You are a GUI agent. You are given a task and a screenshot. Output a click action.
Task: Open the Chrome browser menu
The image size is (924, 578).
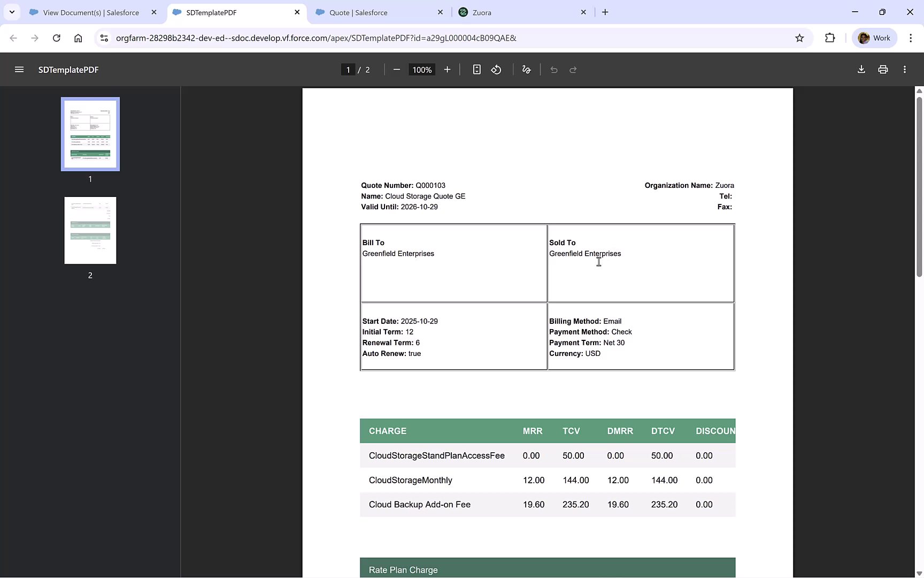click(x=911, y=38)
